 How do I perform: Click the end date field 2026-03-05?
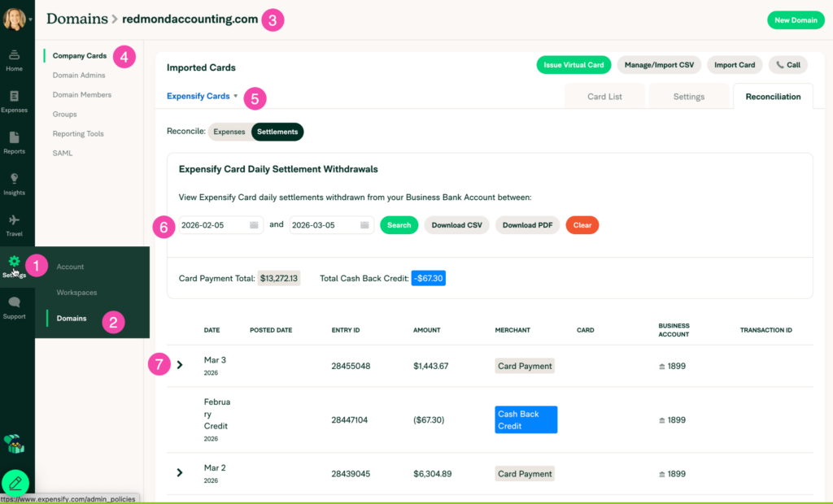pyautogui.click(x=332, y=225)
